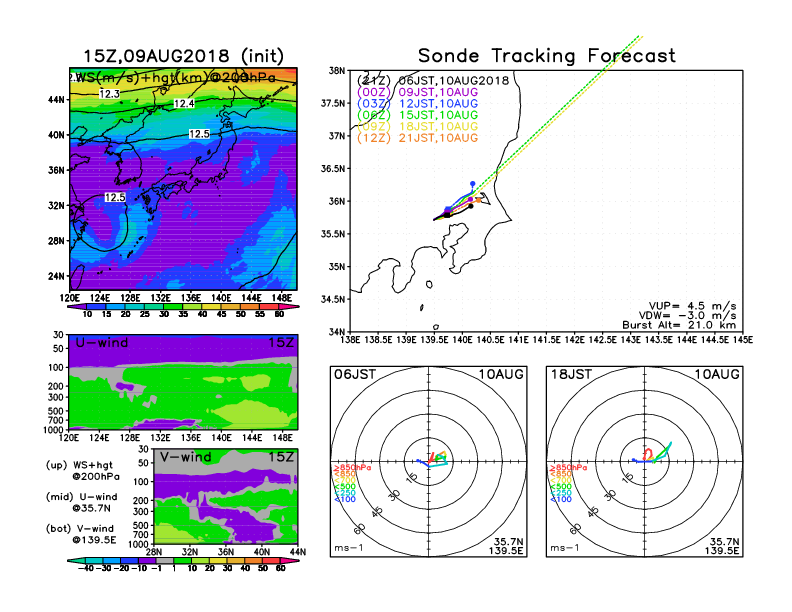Click the "U-wind" panel label
The width and height of the screenshot is (792, 612).
click(102, 343)
